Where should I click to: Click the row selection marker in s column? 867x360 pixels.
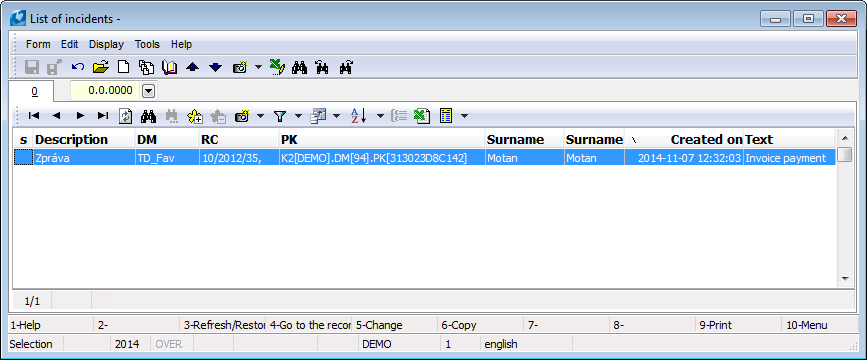tap(23, 158)
